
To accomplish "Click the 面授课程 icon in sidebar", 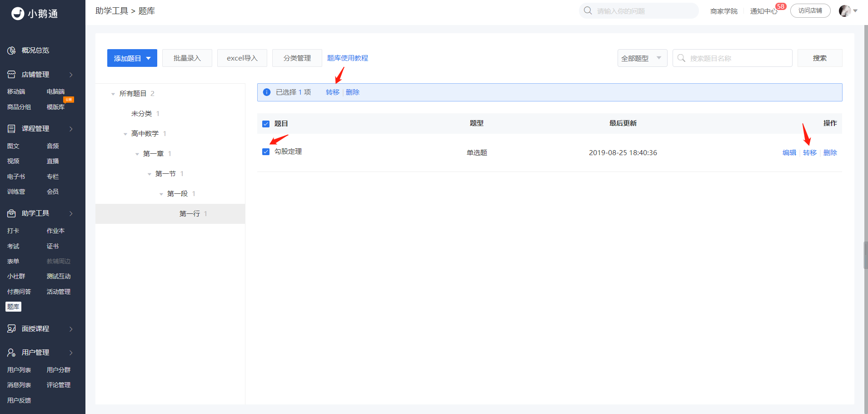I will (11, 329).
